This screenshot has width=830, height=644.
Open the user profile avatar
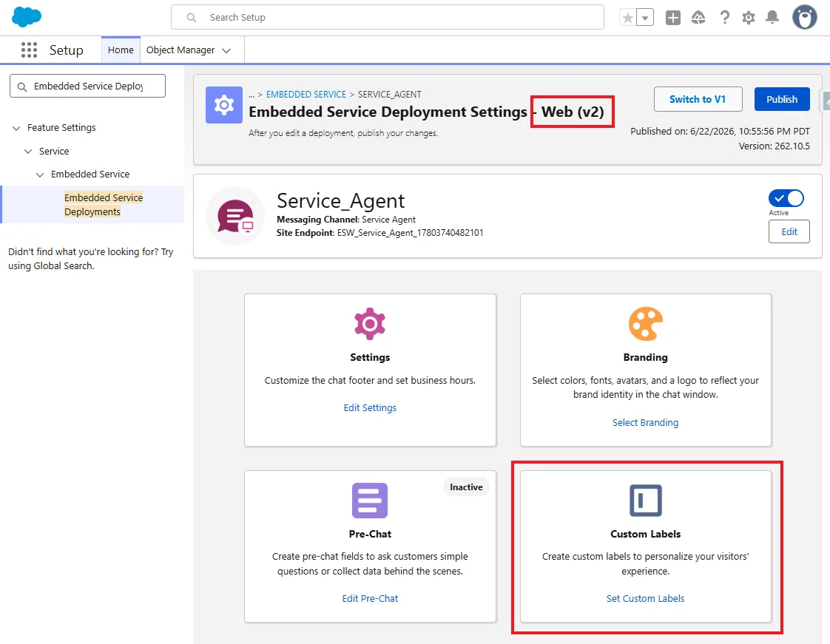point(805,18)
